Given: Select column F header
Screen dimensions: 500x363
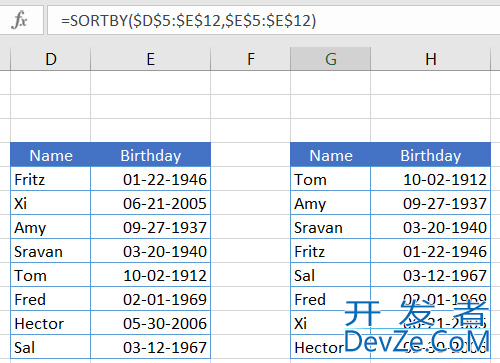Looking at the screenshot, I should point(251,59).
